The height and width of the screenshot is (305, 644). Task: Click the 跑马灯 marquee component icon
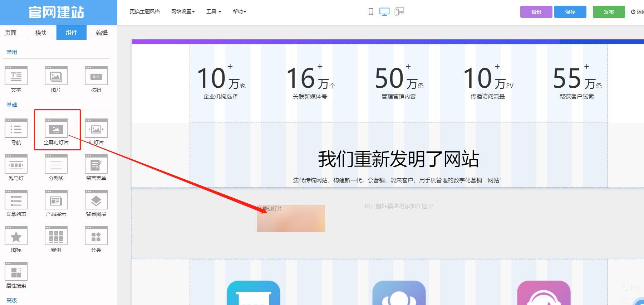16,164
